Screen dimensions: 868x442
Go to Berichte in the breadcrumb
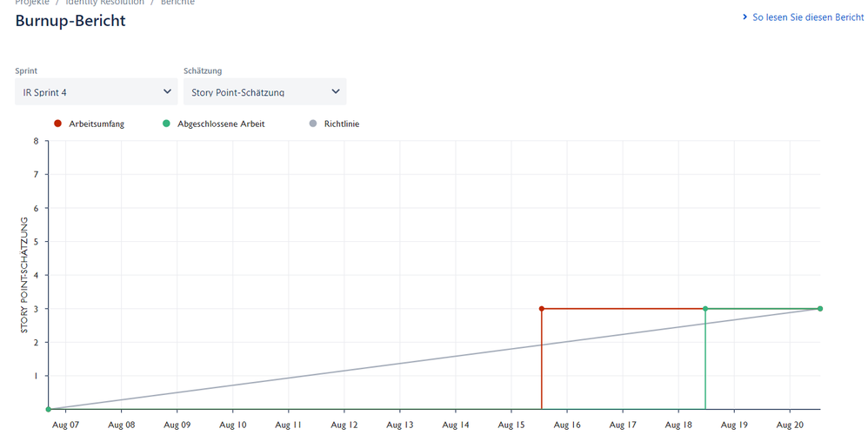[177, 3]
